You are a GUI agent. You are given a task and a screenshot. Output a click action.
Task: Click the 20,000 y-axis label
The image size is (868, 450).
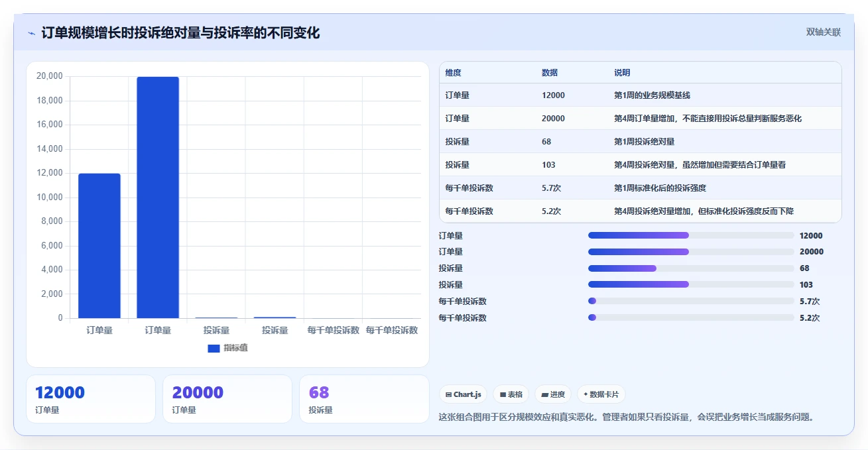pyautogui.click(x=50, y=76)
